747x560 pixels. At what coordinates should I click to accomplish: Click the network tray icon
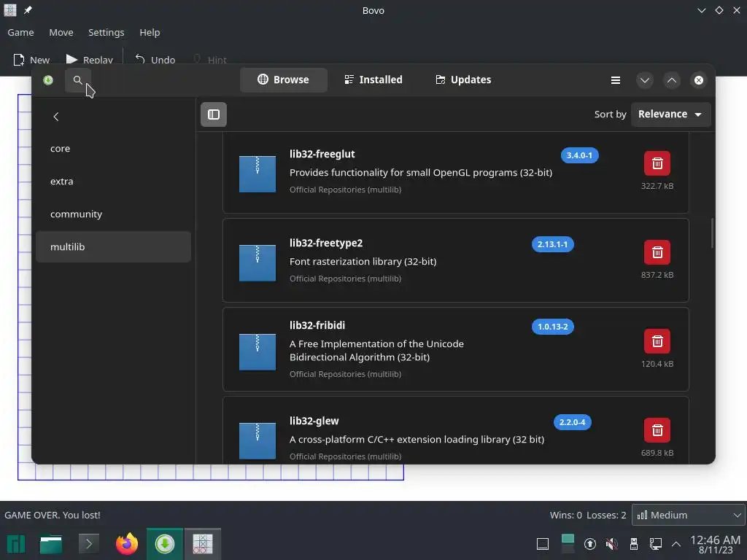pos(656,544)
